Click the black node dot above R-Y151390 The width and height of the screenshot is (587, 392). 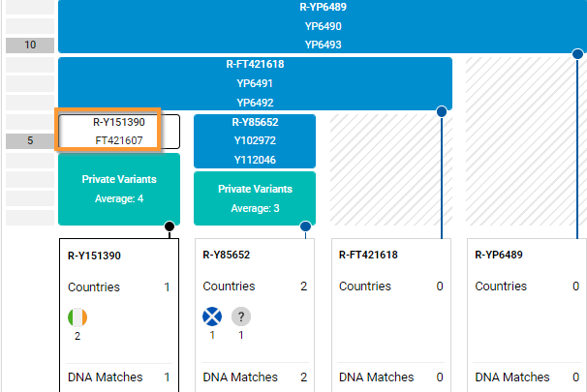click(x=170, y=226)
